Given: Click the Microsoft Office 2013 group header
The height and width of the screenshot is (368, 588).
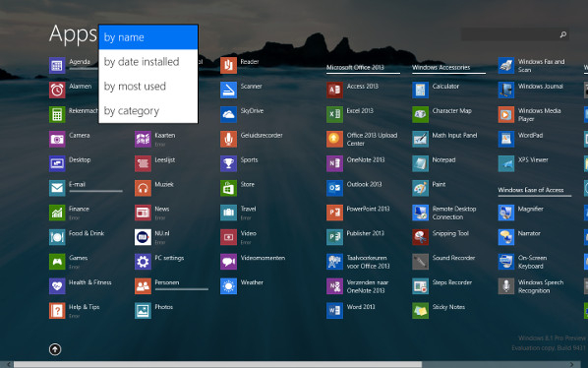Looking at the screenshot, I should pyautogui.click(x=355, y=68).
